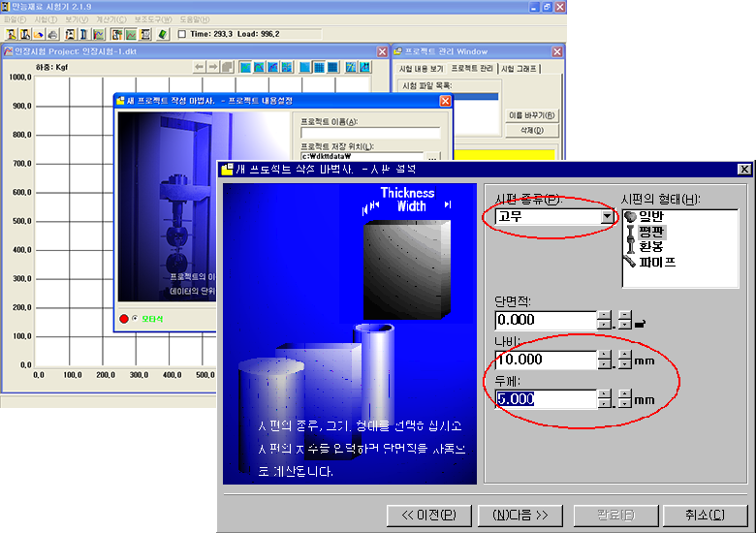Click the lock icon beside the 단면적 field
Image resolution: width=756 pixels, height=533 pixels.
click(x=641, y=322)
